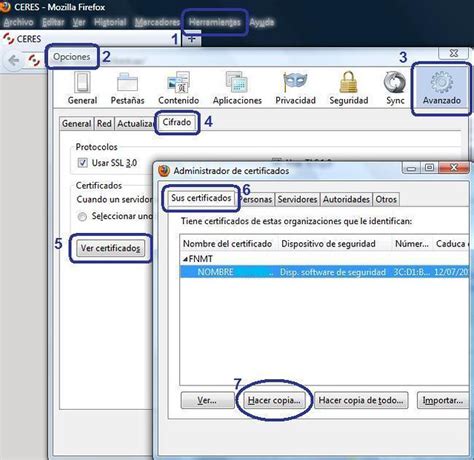Sort by Caduca column header
Screen dimensions: 474x460
pyautogui.click(x=451, y=244)
